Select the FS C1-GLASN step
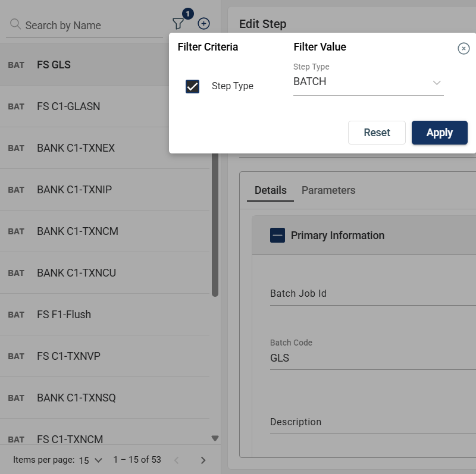 coord(68,106)
